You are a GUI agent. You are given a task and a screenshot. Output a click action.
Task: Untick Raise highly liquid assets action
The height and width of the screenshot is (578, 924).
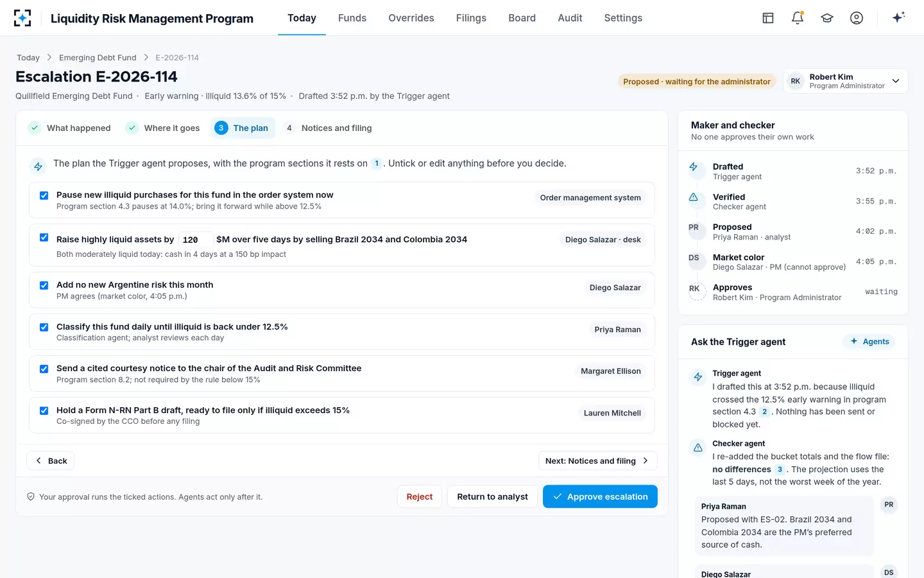(44, 238)
